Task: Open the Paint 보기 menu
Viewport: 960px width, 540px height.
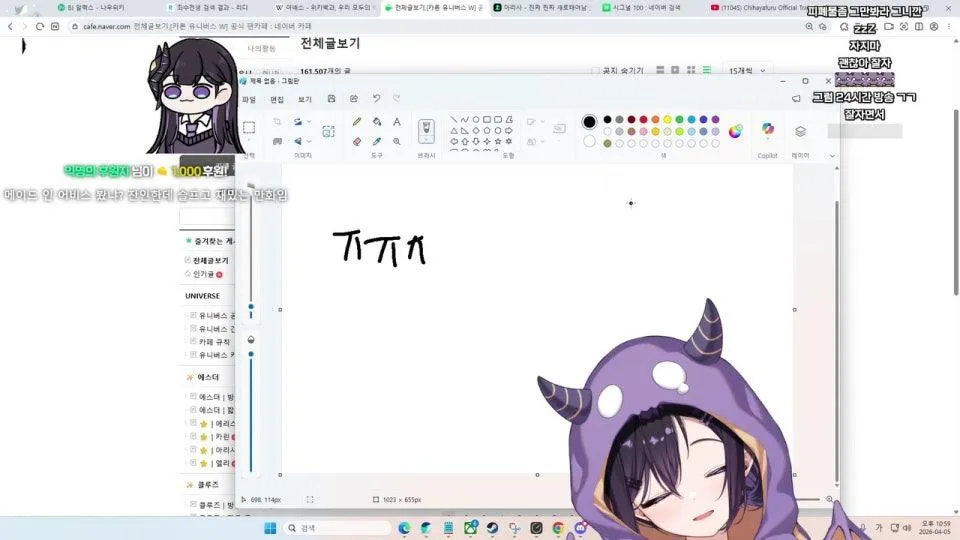Action: (x=305, y=99)
